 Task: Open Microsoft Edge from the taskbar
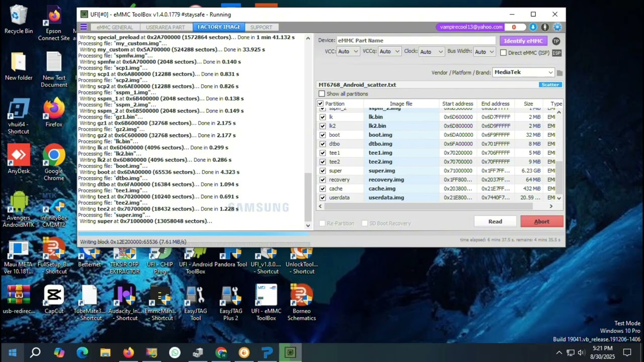click(x=82, y=352)
